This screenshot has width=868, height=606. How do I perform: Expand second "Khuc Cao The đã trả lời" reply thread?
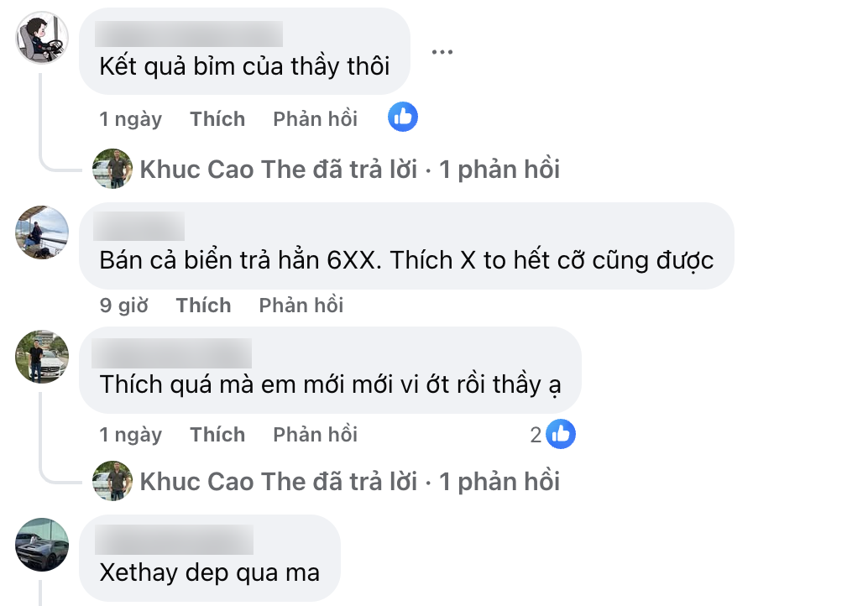(x=349, y=482)
